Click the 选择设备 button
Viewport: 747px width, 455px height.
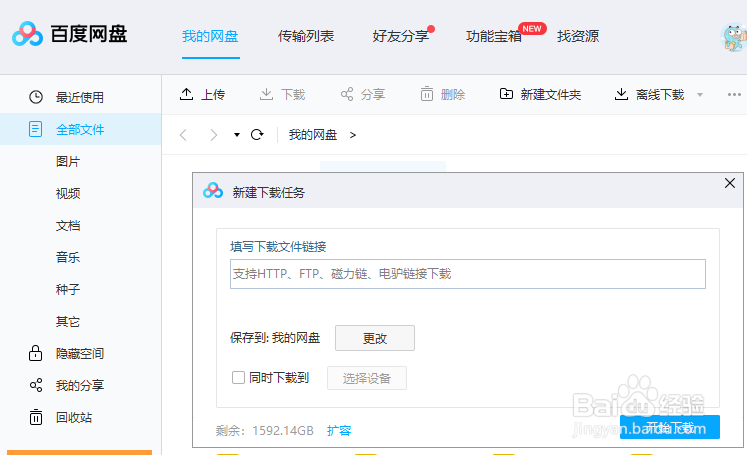pyautogui.click(x=367, y=378)
